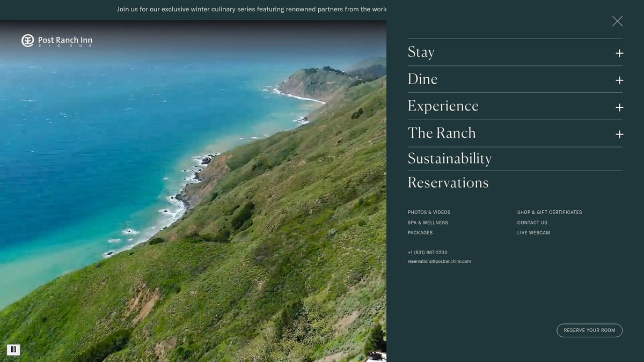
Task: Open the Reservations page
Action: click(x=448, y=182)
